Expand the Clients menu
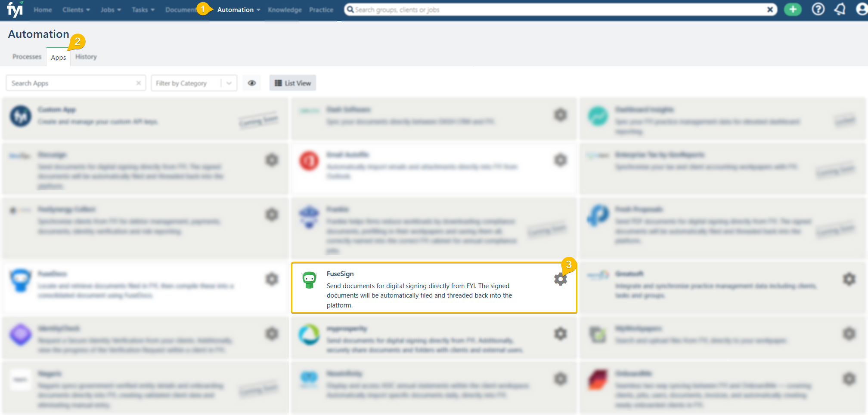This screenshot has width=868, height=415. 76,9
